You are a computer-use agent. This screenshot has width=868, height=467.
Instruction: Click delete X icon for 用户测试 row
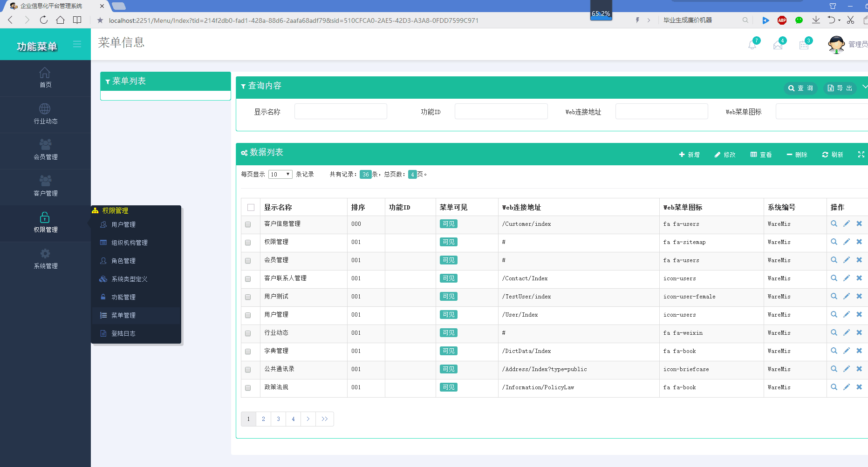tap(859, 296)
